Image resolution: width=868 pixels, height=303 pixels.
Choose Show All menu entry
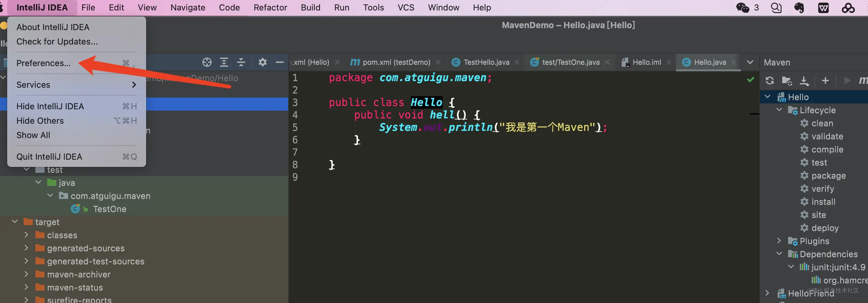pyautogui.click(x=77, y=135)
